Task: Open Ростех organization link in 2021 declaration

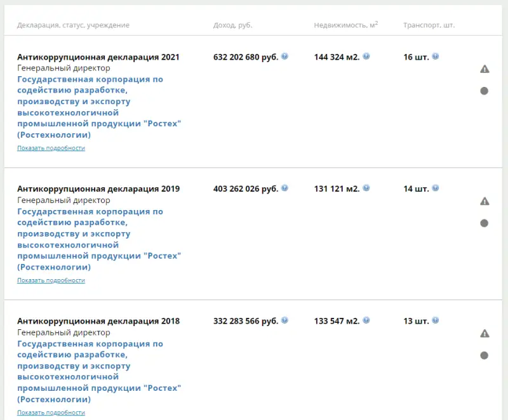Action: [98, 107]
